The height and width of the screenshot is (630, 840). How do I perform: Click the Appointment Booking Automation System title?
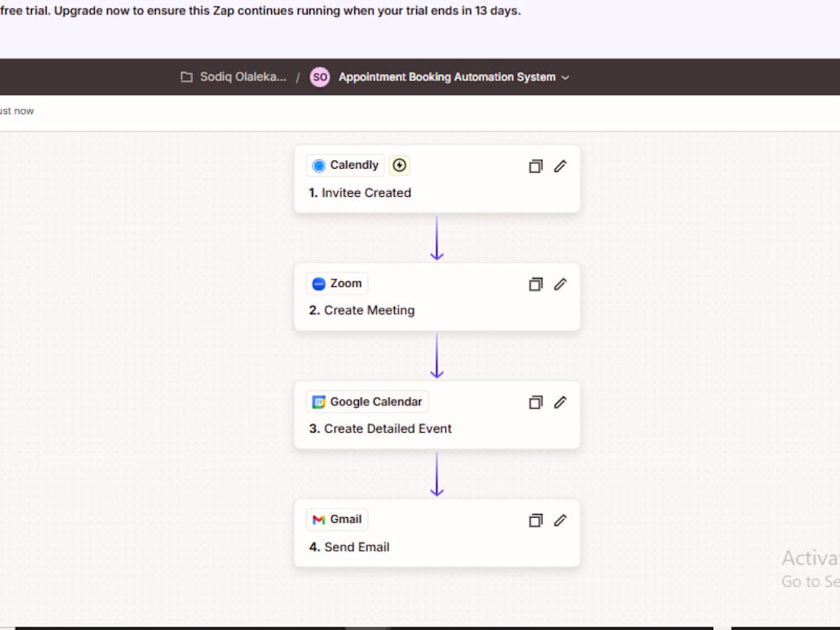click(x=447, y=77)
